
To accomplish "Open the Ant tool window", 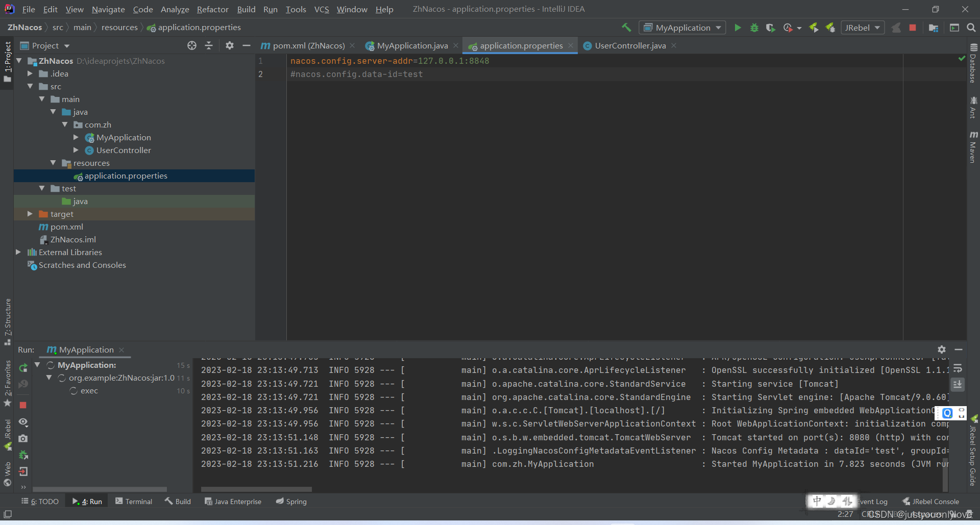I will [x=973, y=107].
